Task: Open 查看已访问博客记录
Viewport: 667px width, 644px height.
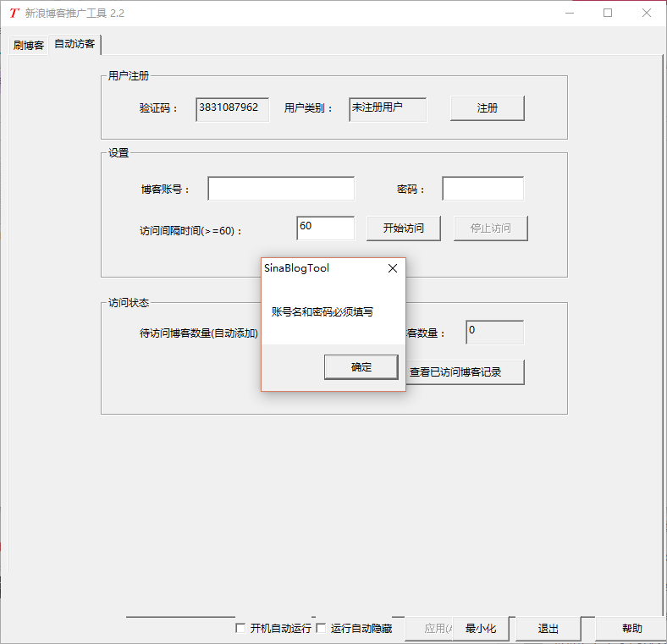Action: click(464, 372)
